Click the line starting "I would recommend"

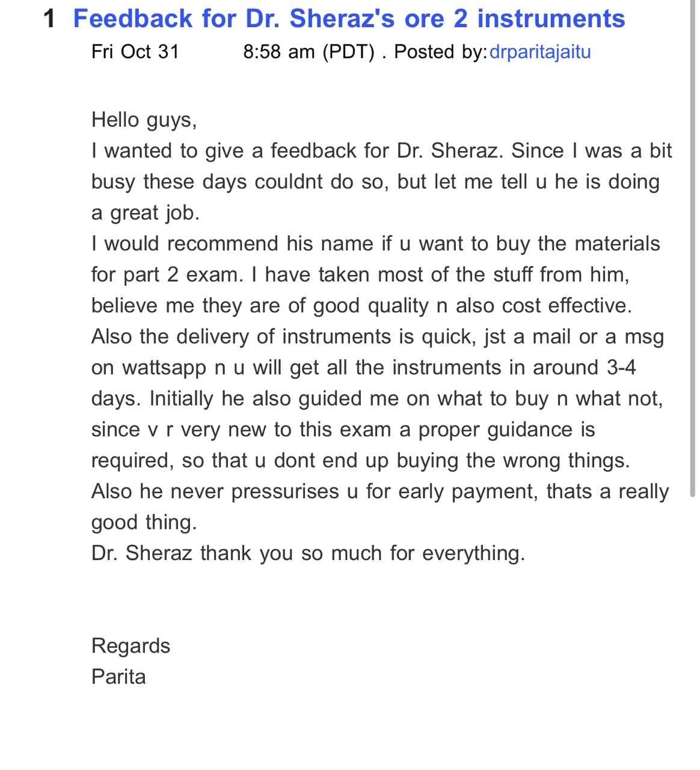375,244
